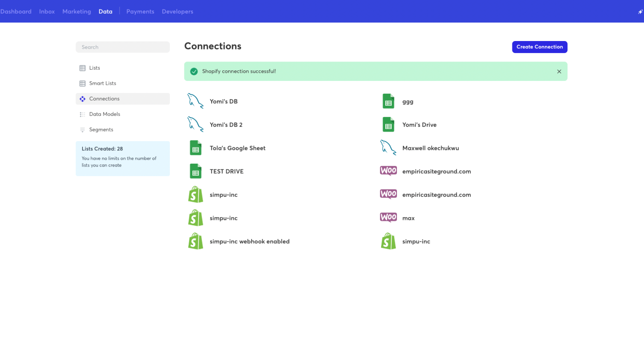Select Data Models from the sidebar
Screen dimensions: 644x362
click(105, 114)
